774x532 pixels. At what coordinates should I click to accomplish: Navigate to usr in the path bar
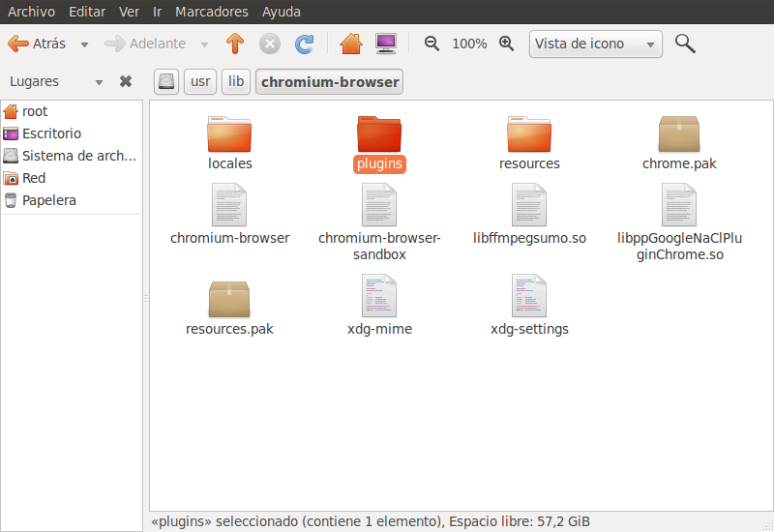[200, 81]
